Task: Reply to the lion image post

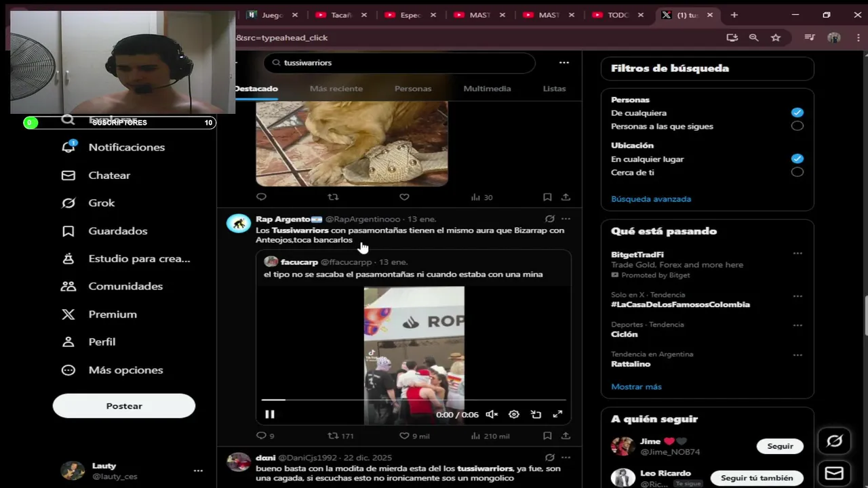Action: (262, 197)
